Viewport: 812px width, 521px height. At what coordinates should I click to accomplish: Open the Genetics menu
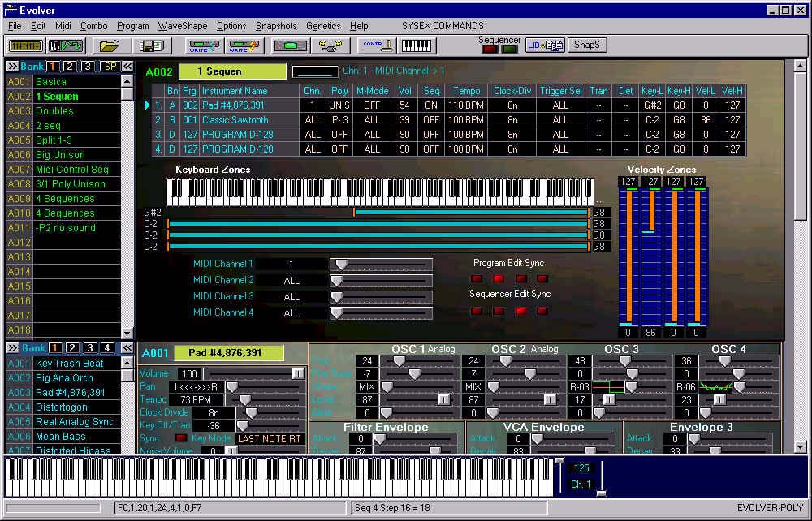click(323, 26)
